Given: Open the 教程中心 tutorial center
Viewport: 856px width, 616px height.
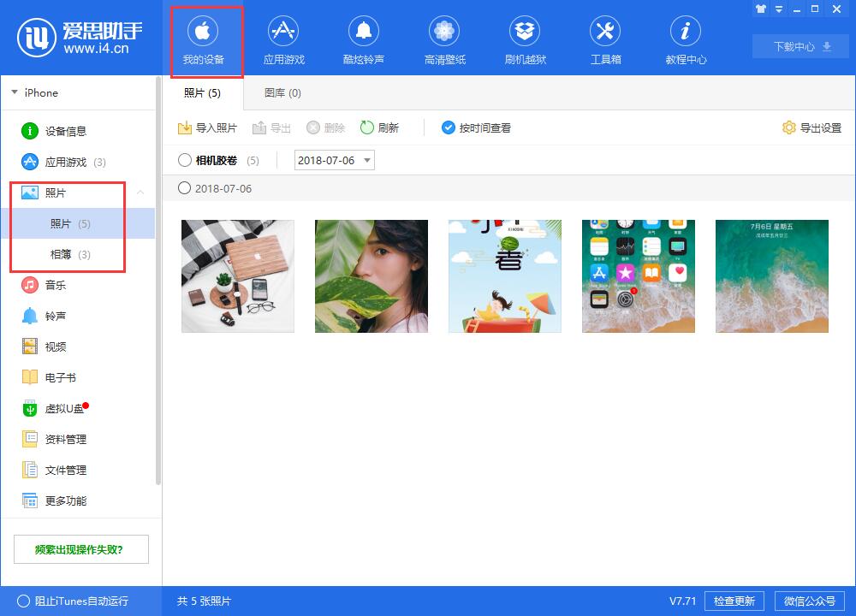Looking at the screenshot, I should click(685, 38).
